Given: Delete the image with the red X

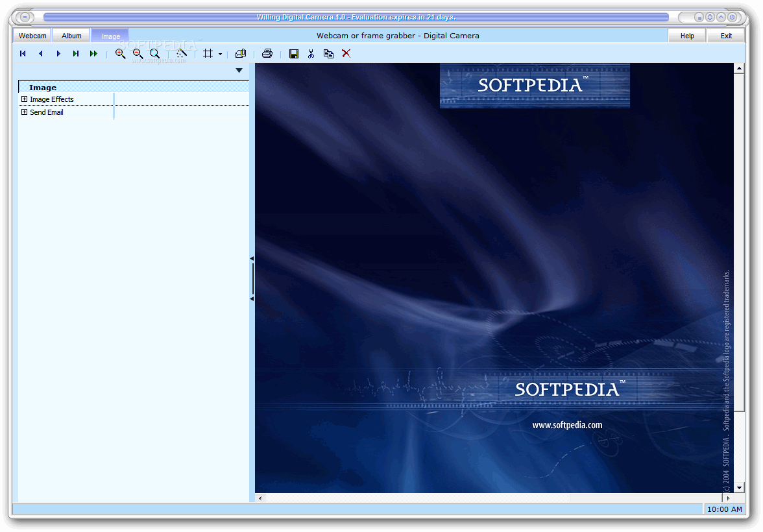Looking at the screenshot, I should [x=346, y=54].
